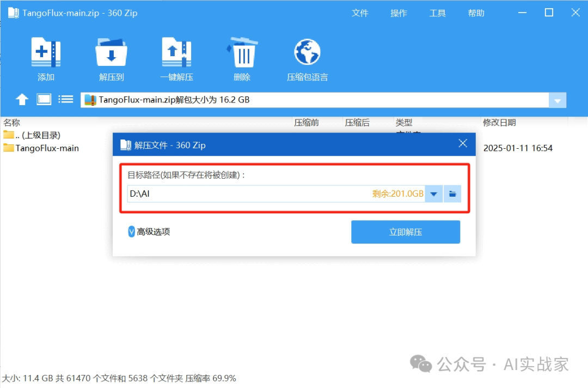Click the 360 Zip icon in the title bar
The width and height of the screenshot is (588, 388).
click(x=13, y=13)
